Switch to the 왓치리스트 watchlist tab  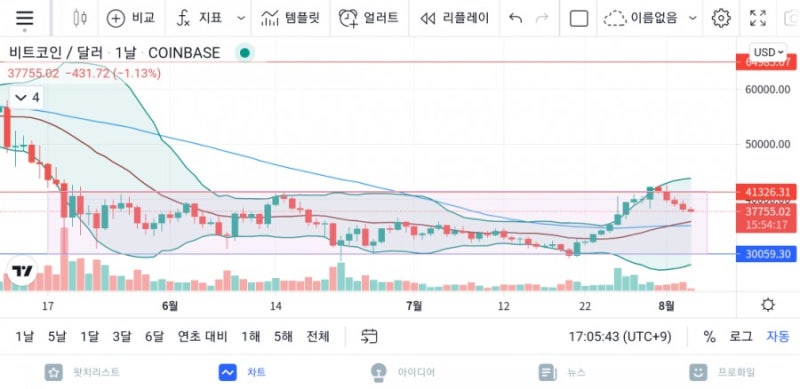click(x=82, y=372)
